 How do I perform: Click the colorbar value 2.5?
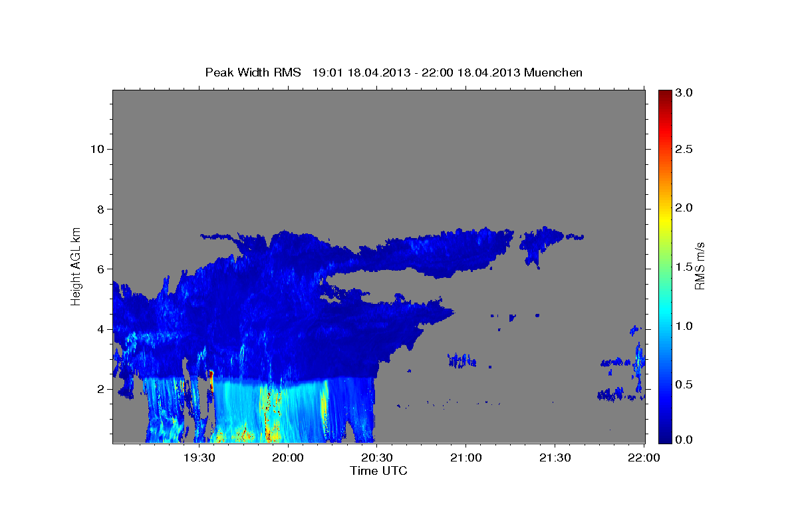[684, 149]
